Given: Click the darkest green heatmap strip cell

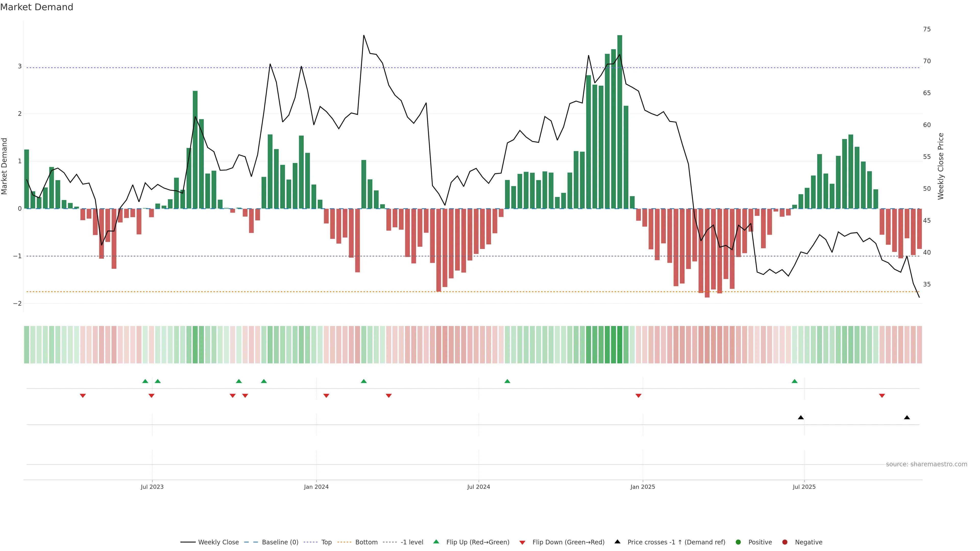Looking at the screenshot, I should 620,344.
